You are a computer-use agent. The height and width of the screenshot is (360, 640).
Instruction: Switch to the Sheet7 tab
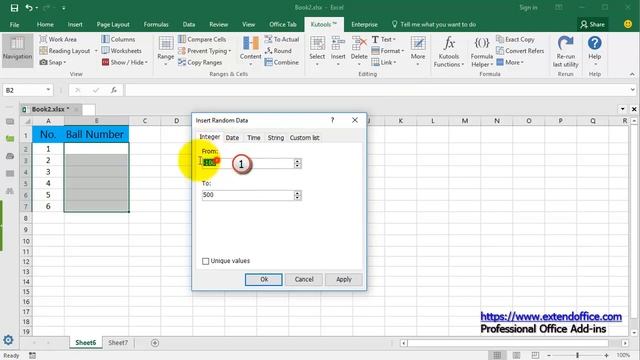tap(118, 343)
